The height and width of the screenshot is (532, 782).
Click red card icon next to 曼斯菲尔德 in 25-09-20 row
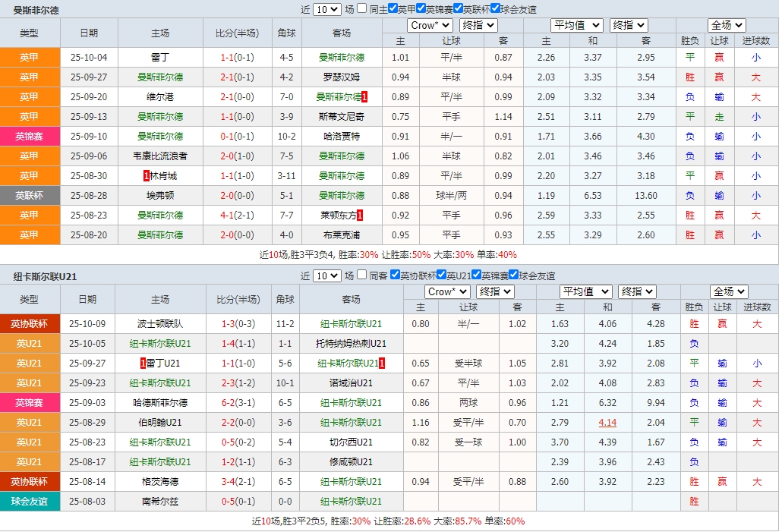coord(362,96)
